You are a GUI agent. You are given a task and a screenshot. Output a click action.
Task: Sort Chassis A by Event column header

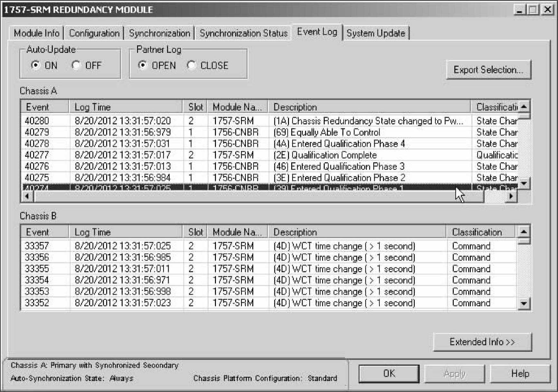pyautogui.click(x=45, y=107)
